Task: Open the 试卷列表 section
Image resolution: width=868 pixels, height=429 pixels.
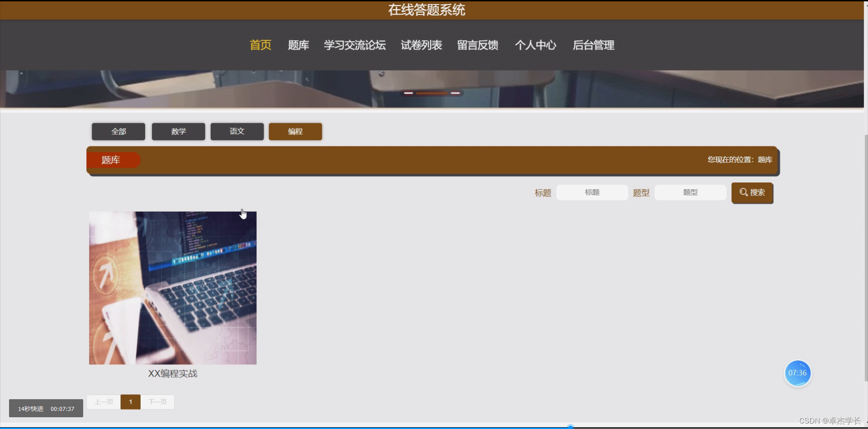Action: click(421, 45)
